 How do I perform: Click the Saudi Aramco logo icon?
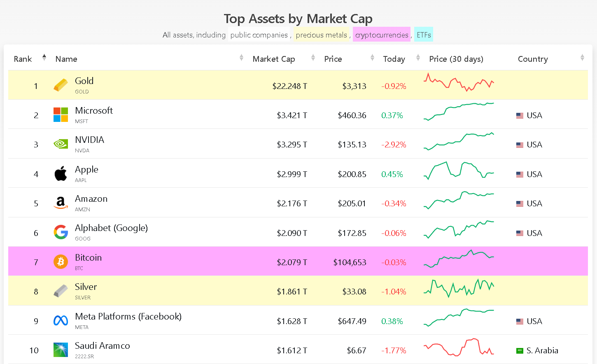[x=61, y=350]
